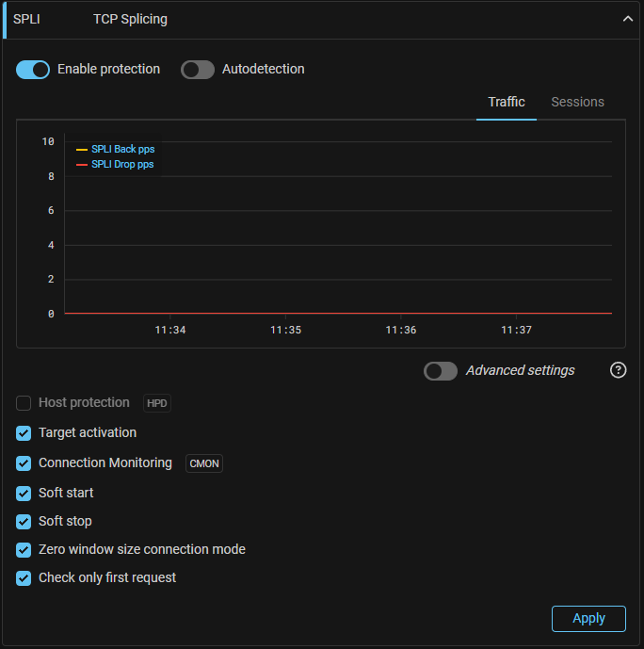Screen dimensions: 644x649
Task: Click the CMON badge beside Connection Monitoring
Action: 204,463
